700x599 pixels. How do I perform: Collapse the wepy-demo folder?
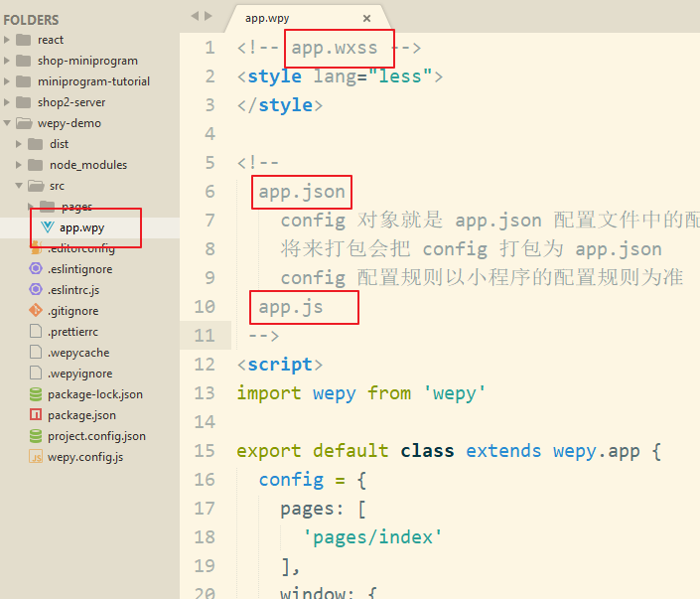tap(69, 123)
